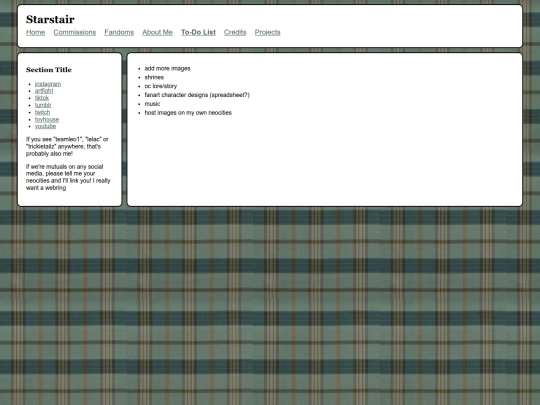Go to the Commissions page
The image size is (540, 405).
click(75, 32)
